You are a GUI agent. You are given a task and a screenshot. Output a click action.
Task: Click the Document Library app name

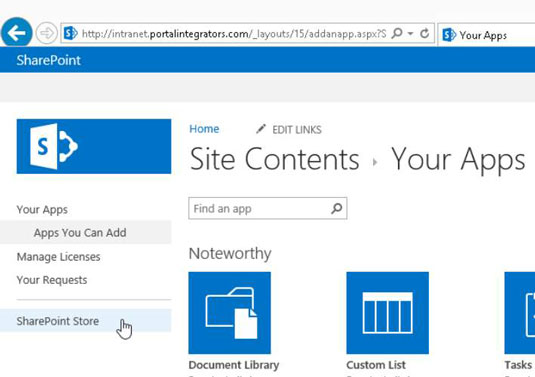(x=234, y=365)
